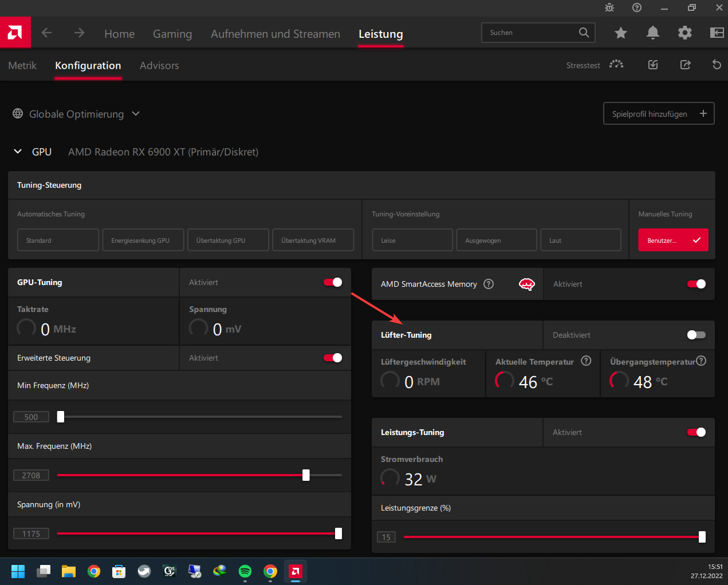Switch to Advisors subtab
The height and width of the screenshot is (585, 728).
[159, 65]
